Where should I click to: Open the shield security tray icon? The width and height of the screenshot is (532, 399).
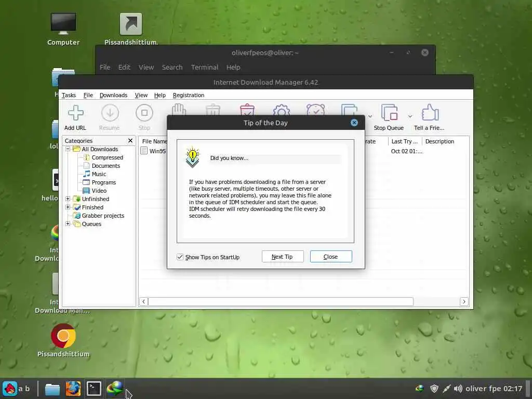point(434,389)
